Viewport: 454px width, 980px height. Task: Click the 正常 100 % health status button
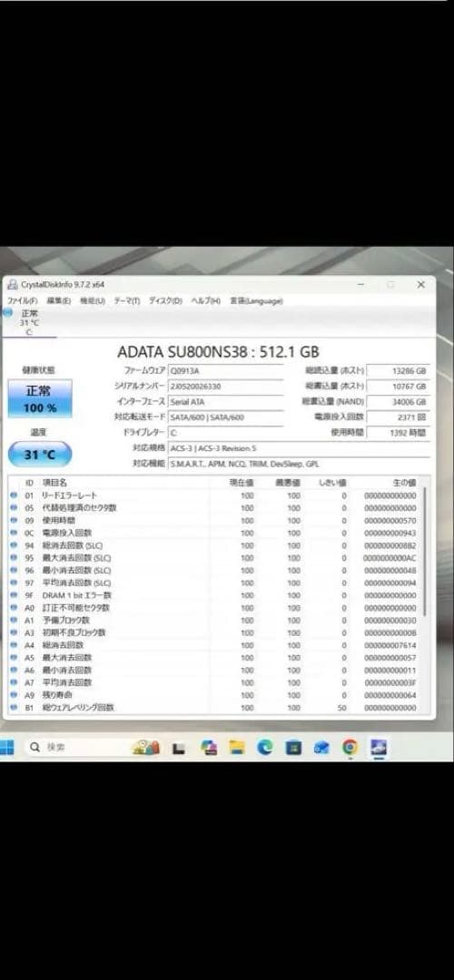(40, 398)
